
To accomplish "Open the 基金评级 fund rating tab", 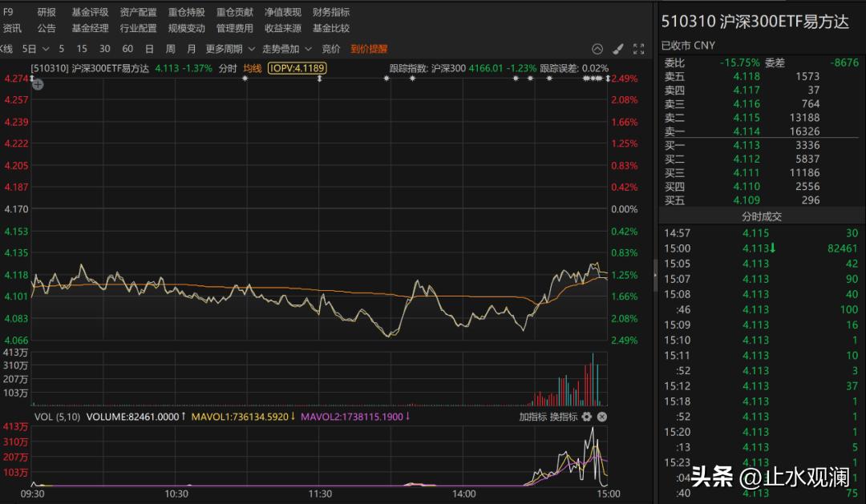I will point(90,12).
